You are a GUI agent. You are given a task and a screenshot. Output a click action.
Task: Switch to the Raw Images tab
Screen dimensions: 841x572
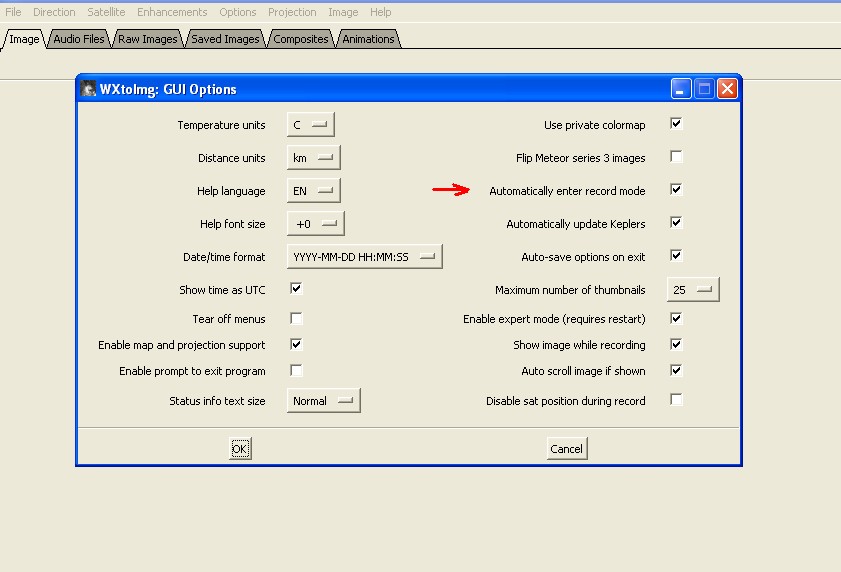pos(147,39)
